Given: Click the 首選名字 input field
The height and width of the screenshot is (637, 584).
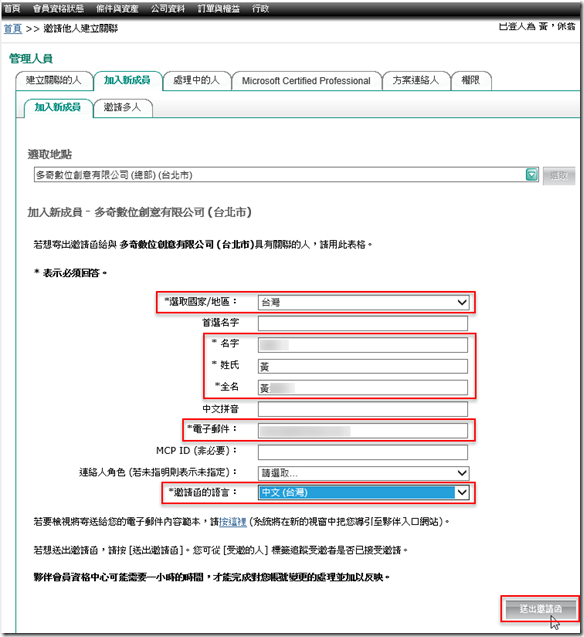Looking at the screenshot, I should click(363, 324).
